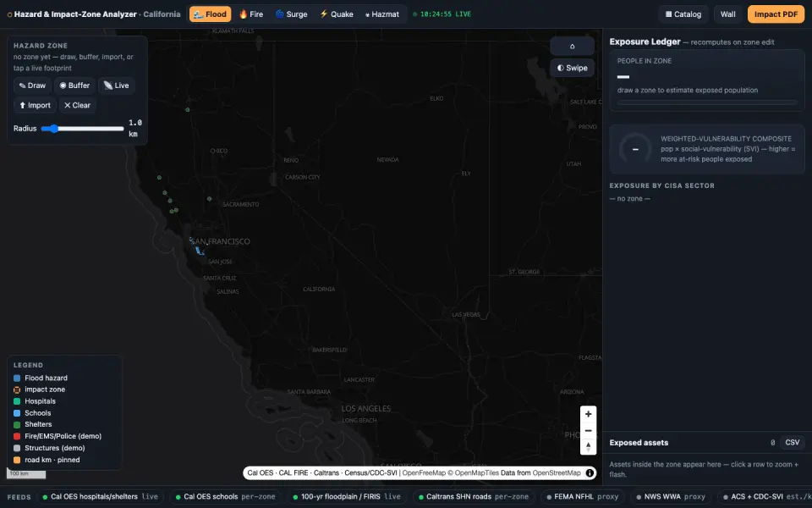Adjust the Radius slider
The height and width of the screenshot is (508, 812).
pos(82,129)
